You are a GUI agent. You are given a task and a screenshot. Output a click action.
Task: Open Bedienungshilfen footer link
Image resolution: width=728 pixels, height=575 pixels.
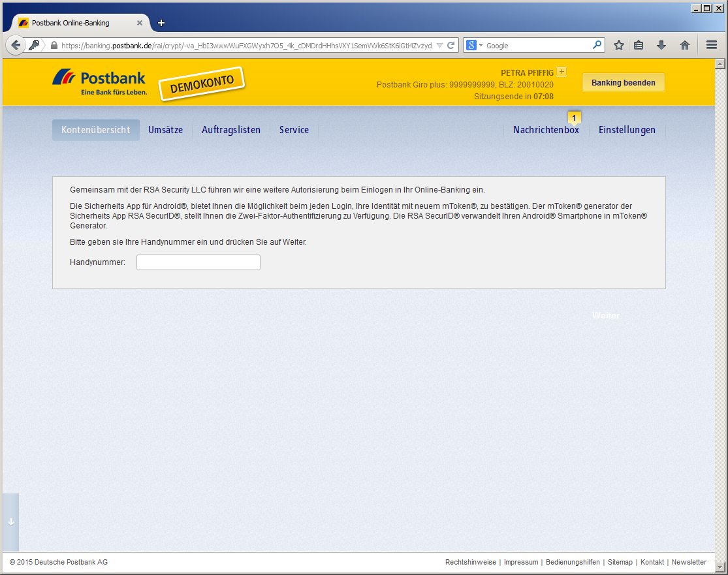point(573,562)
